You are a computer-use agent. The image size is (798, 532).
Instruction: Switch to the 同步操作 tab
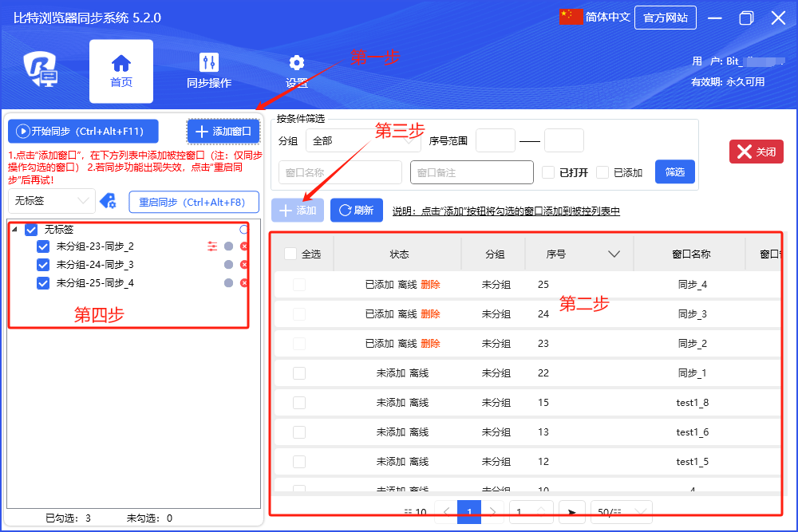point(209,71)
